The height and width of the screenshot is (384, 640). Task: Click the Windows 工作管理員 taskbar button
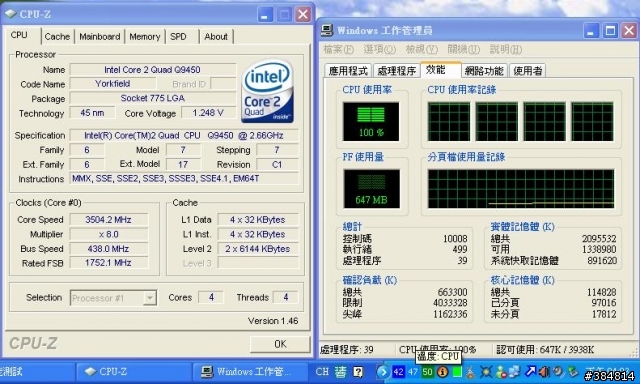[x=250, y=372]
